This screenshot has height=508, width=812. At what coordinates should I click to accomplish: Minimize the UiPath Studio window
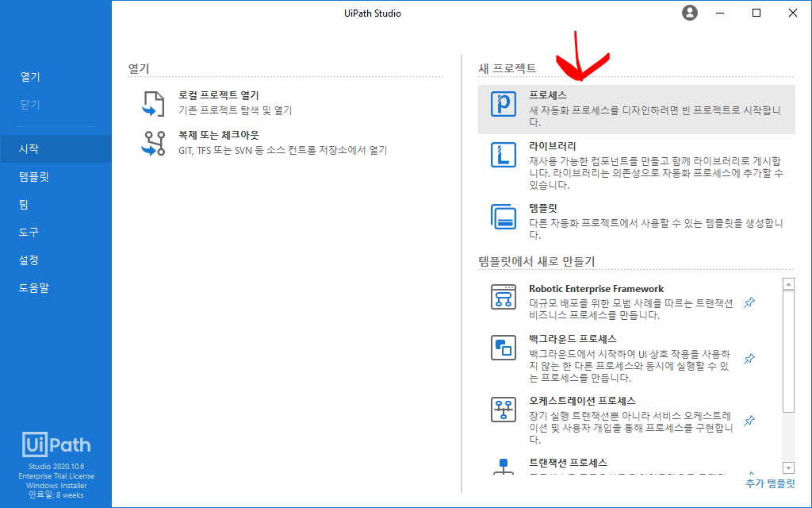tap(720, 13)
